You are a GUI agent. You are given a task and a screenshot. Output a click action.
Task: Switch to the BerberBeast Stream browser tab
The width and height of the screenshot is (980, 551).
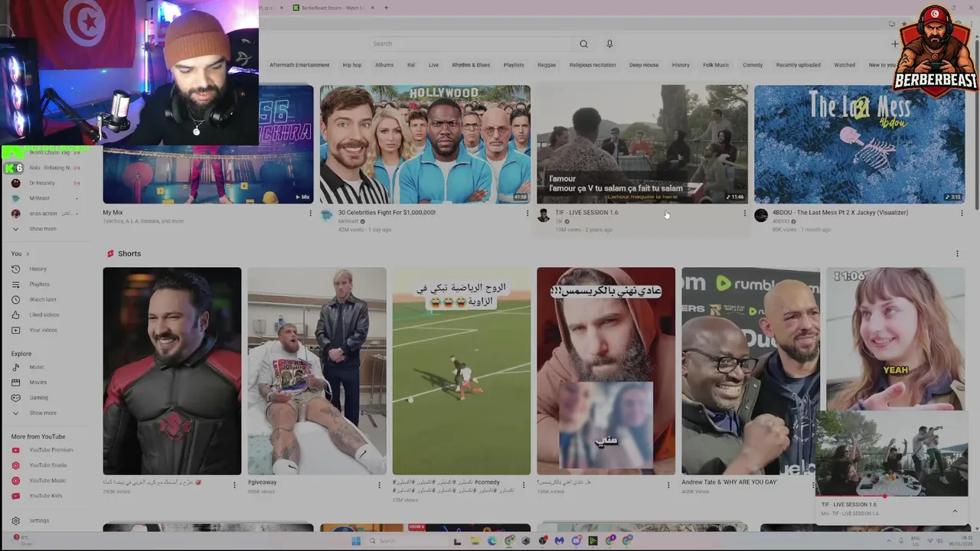tap(332, 8)
